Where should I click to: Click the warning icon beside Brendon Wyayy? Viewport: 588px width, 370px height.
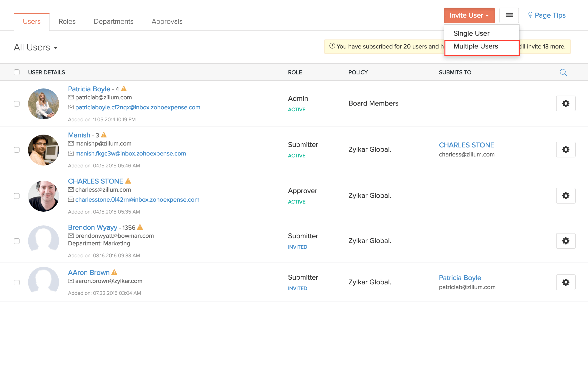coord(140,227)
